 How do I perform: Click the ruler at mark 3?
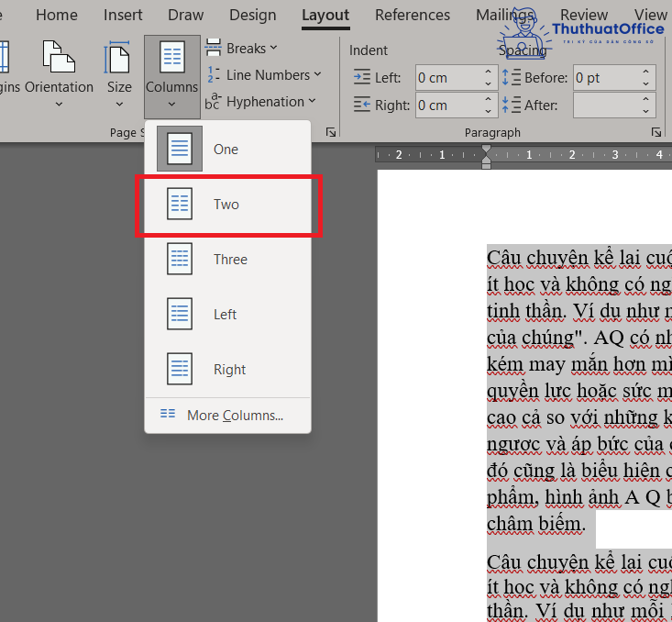pos(615,154)
